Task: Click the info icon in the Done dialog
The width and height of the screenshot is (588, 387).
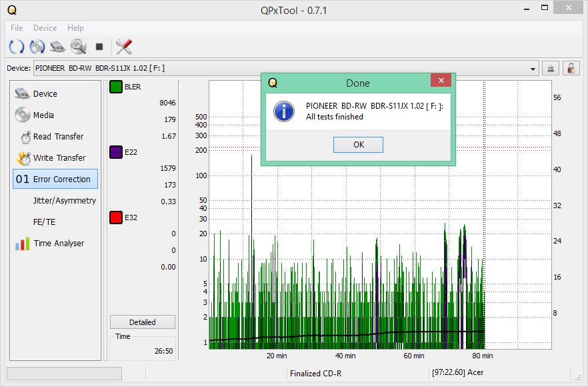Action: [x=284, y=111]
